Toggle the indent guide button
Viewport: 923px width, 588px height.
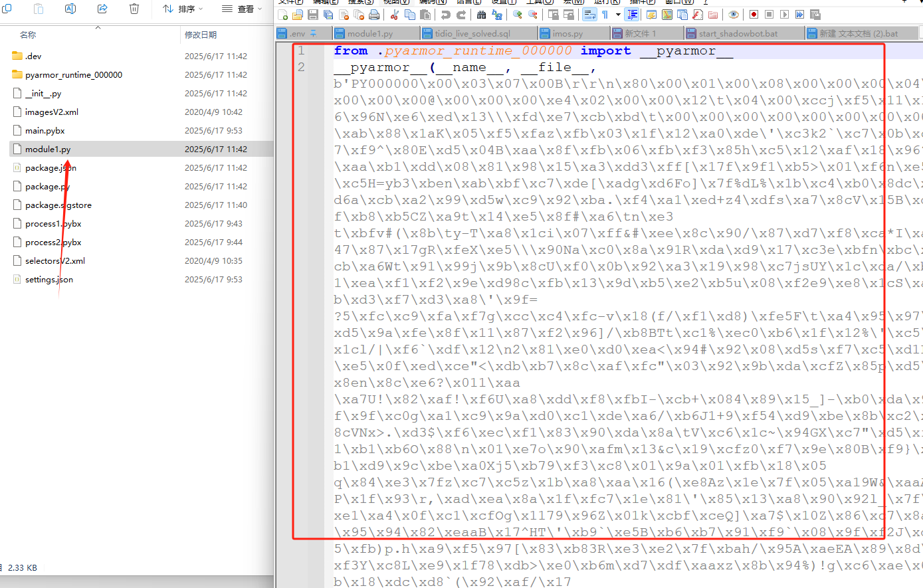click(x=633, y=15)
